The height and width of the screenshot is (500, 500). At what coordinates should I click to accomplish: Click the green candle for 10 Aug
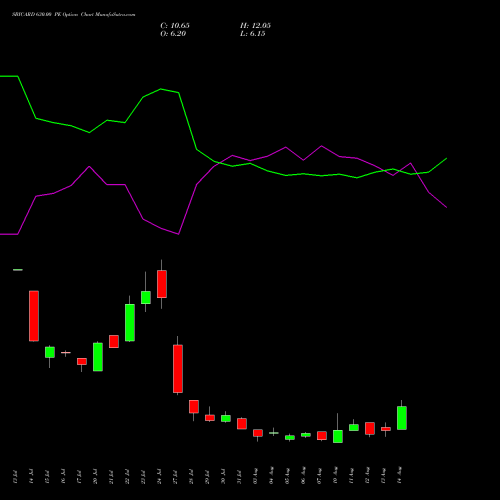[x=338, y=436]
